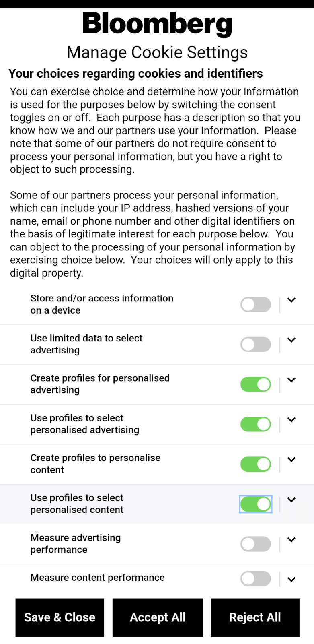Viewport: 314px width, 644px height.
Task: Switch off Use profiles to select personalised advertising
Action: pos(256,424)
